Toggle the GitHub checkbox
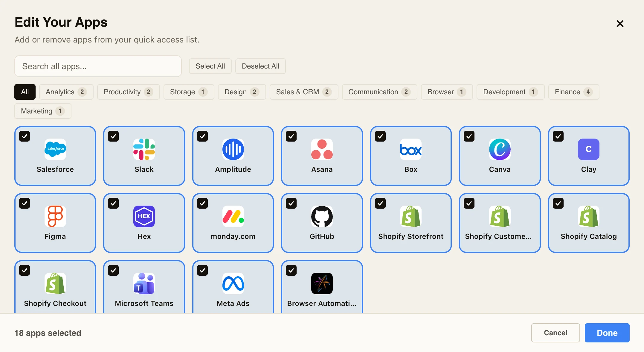644x352 pixels. [x=291, y=203]
